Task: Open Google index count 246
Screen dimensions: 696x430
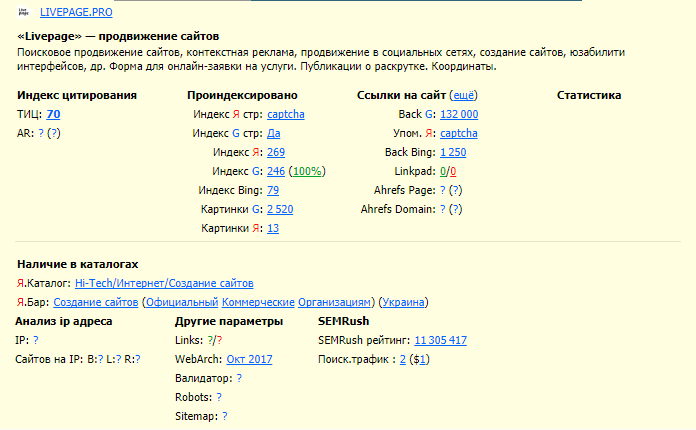Action: [276, 172]
